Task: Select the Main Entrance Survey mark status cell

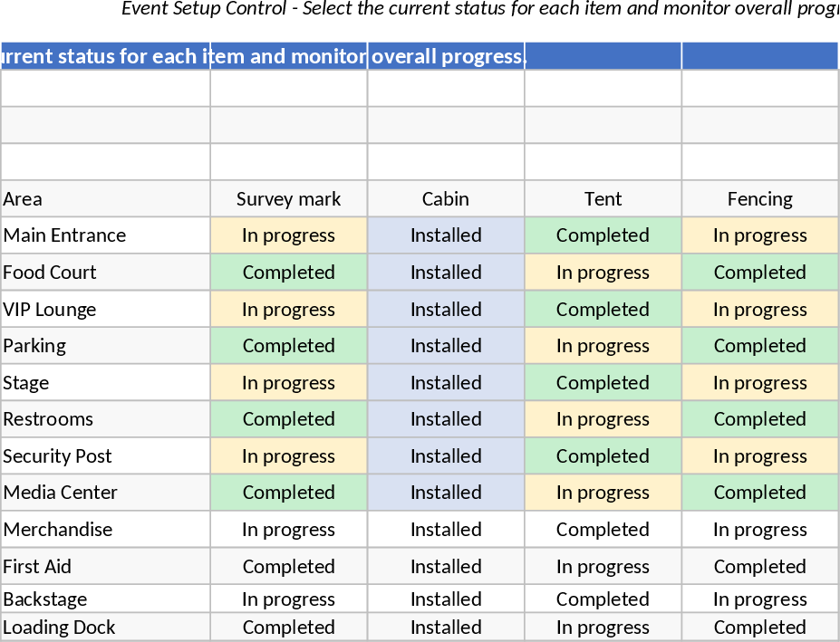Action: click(288, 235)
